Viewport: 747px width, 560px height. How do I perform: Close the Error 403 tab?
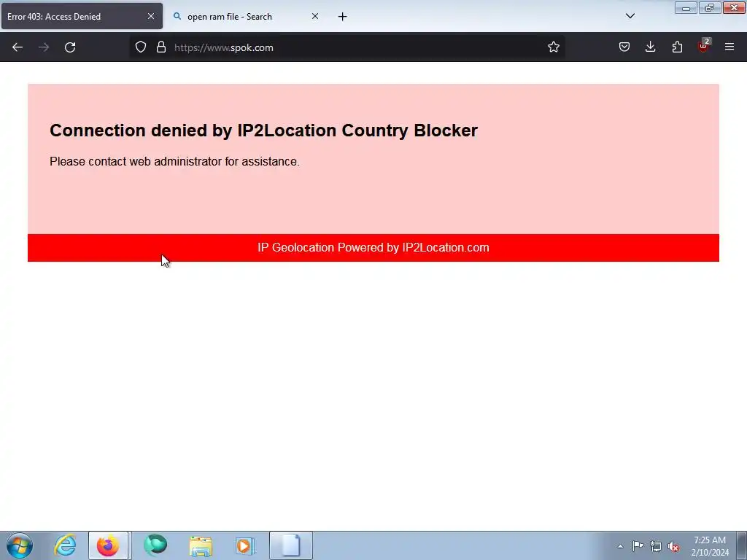tap(150, 16)
